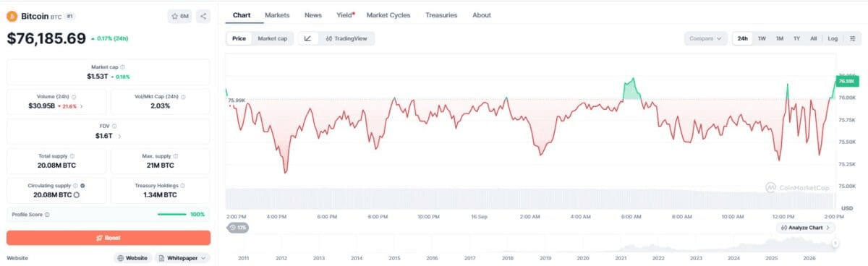Click the 175 events badge on chart
The image size is (868, 266).
pyautogui.click(x=238, y=228)
